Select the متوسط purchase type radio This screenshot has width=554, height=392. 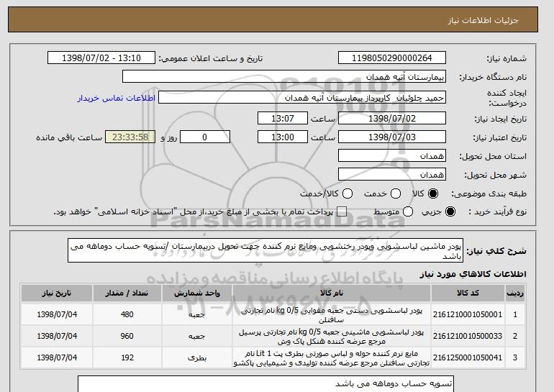[408, 211]
